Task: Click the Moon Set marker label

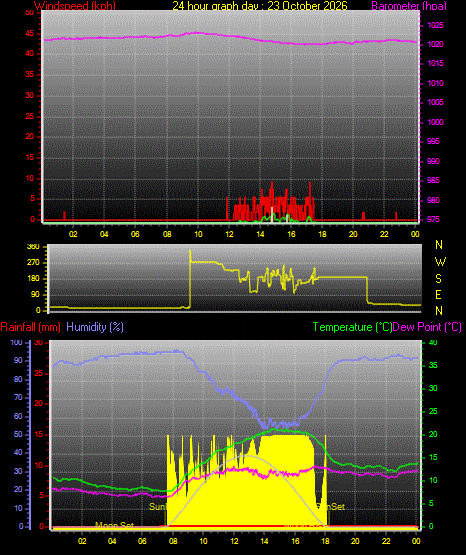Action: [114, 525]
